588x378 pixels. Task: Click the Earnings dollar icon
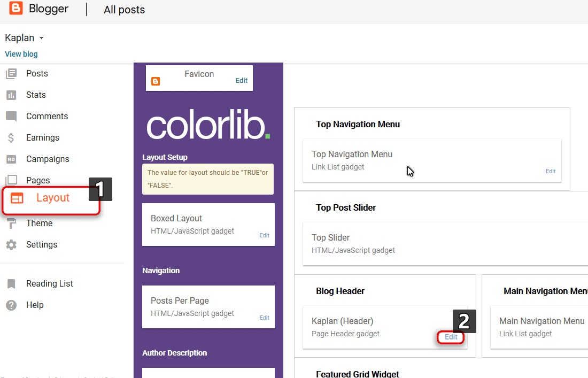coord(13,137)
